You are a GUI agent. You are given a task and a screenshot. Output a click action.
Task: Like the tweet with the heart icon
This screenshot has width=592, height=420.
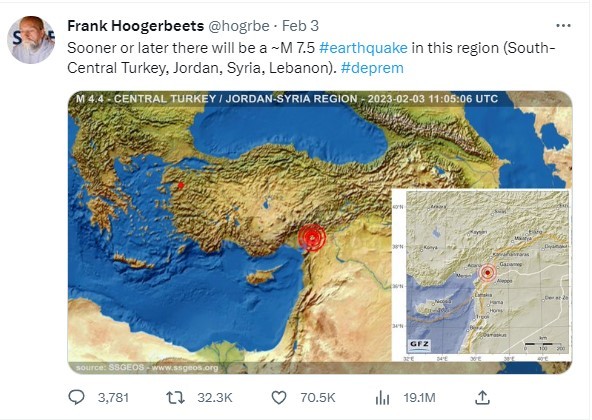(279, 398)
